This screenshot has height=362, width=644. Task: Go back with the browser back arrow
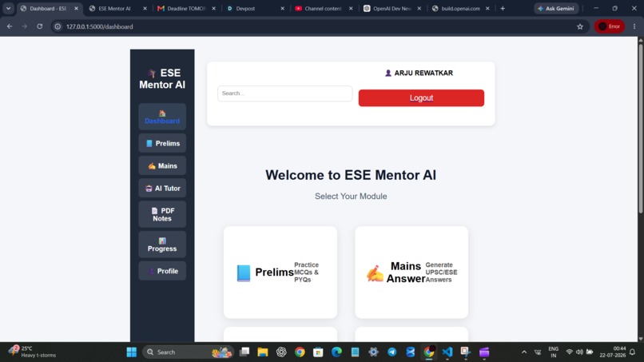10,26
